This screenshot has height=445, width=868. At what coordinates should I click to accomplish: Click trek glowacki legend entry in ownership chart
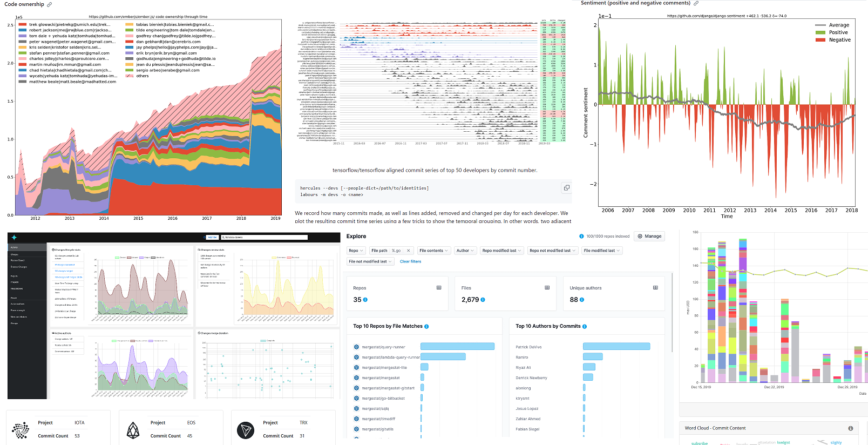tap(64, 24)
